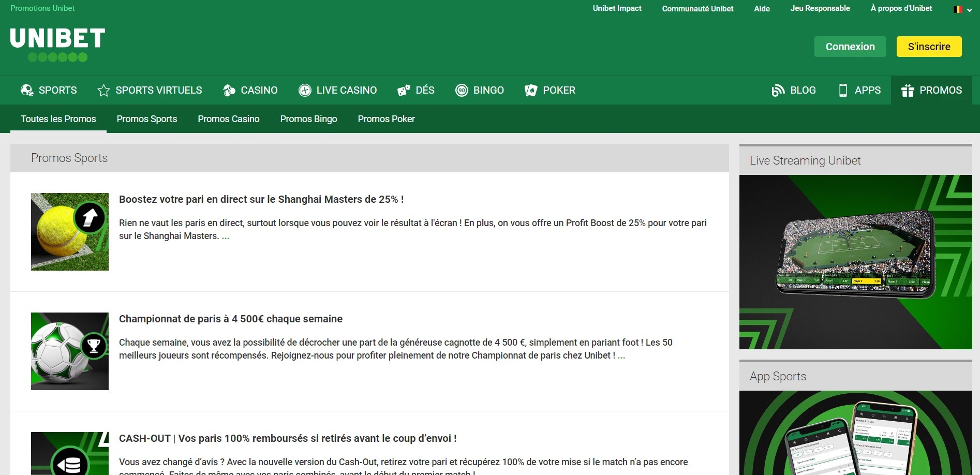Screen dimensions: 980x475
Task: Open the LIVE CASINO section
Action: (x=337, y=91)
